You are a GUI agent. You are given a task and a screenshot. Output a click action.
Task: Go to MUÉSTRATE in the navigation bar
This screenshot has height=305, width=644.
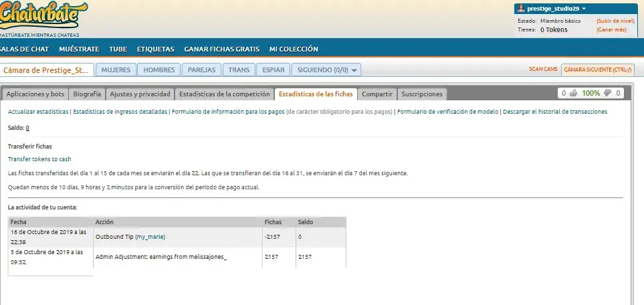pyautogui.click(x=80, y=49)
